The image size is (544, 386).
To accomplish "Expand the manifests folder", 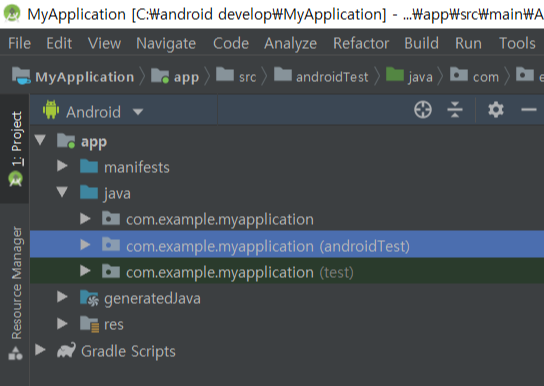I will pyautogui.click(x=62, y=166).
